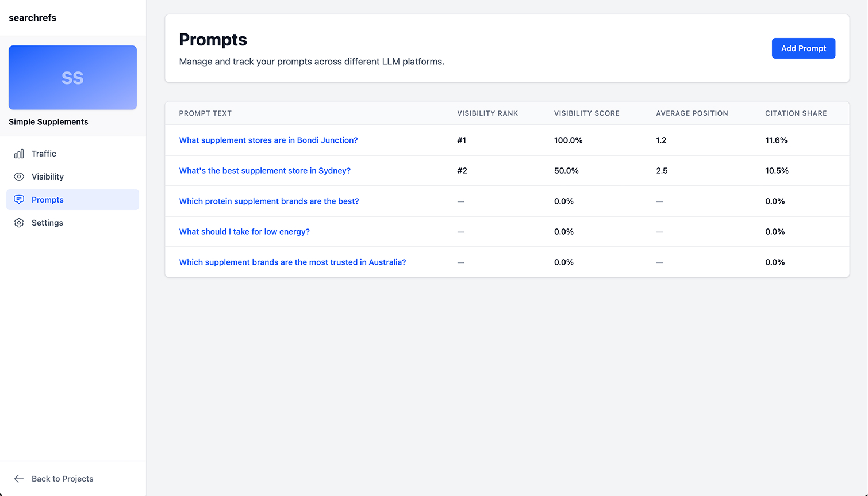Select Visibility in the sidebar navigation
This screenshot has height=496, width=868.
point(48,177)
